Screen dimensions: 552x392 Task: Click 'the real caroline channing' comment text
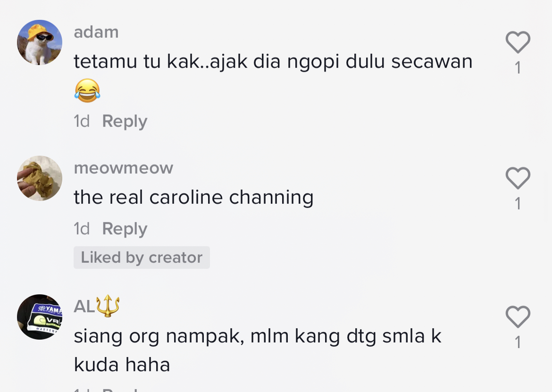[x=193, y=197]
